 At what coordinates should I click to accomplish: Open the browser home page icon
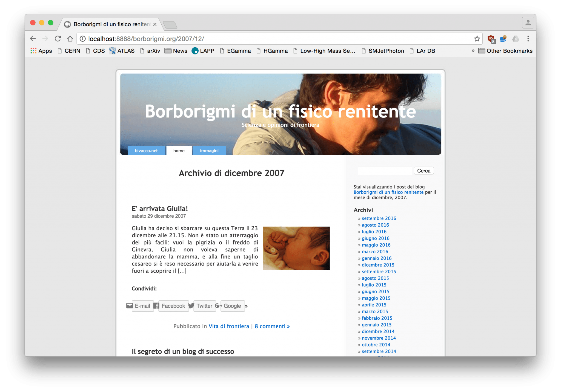[70, 39]
